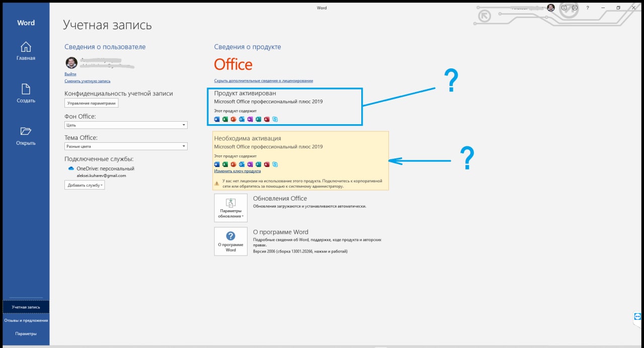
Task: Click the Skype icon under Необходима активация
Action: [x=275, y=164]
